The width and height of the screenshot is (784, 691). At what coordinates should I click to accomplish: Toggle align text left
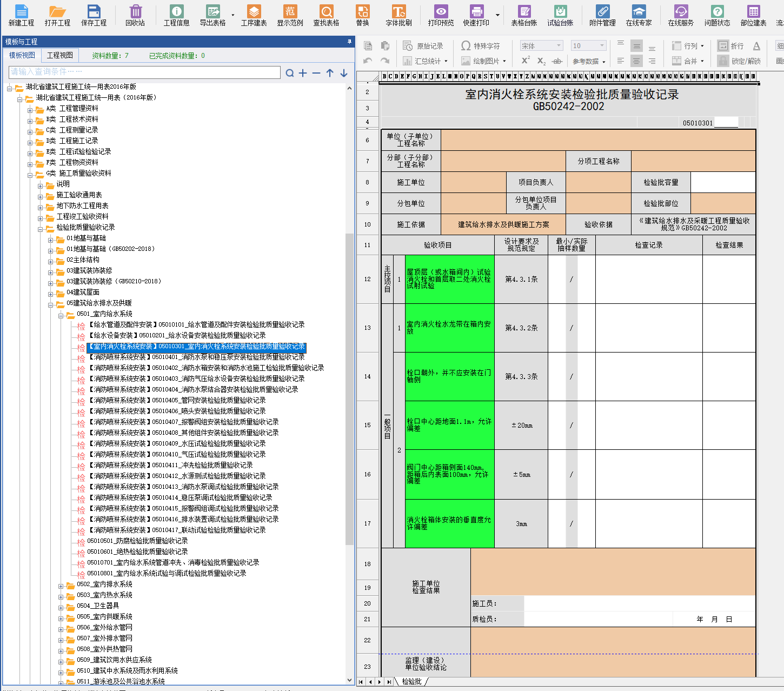(621, 61)
